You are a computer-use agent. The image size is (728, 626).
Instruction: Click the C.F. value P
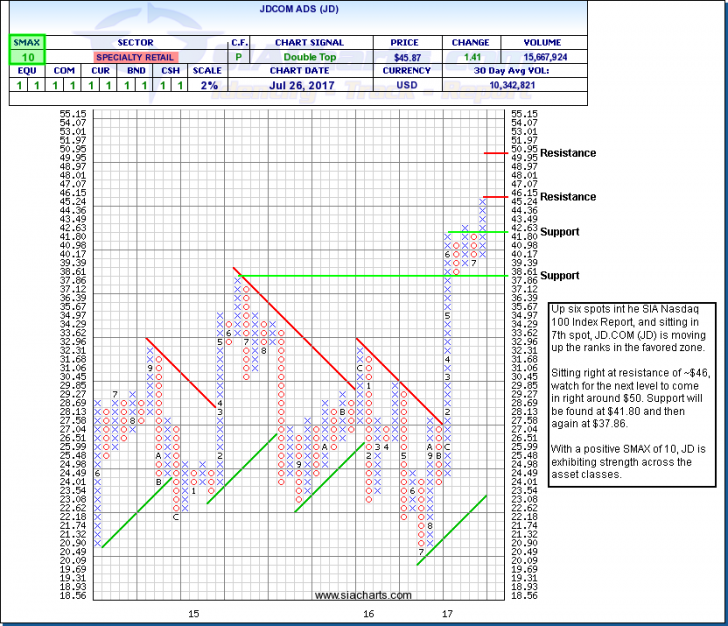240,58
